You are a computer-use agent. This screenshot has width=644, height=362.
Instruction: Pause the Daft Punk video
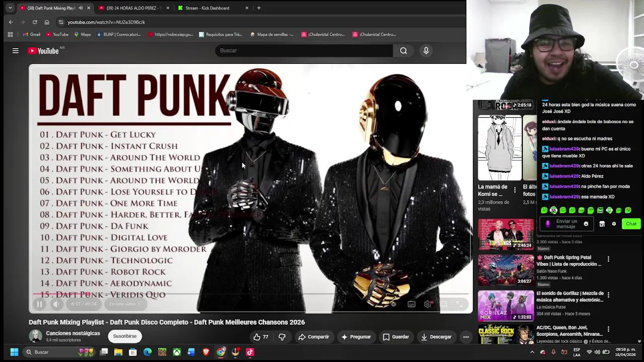(39, 304)
